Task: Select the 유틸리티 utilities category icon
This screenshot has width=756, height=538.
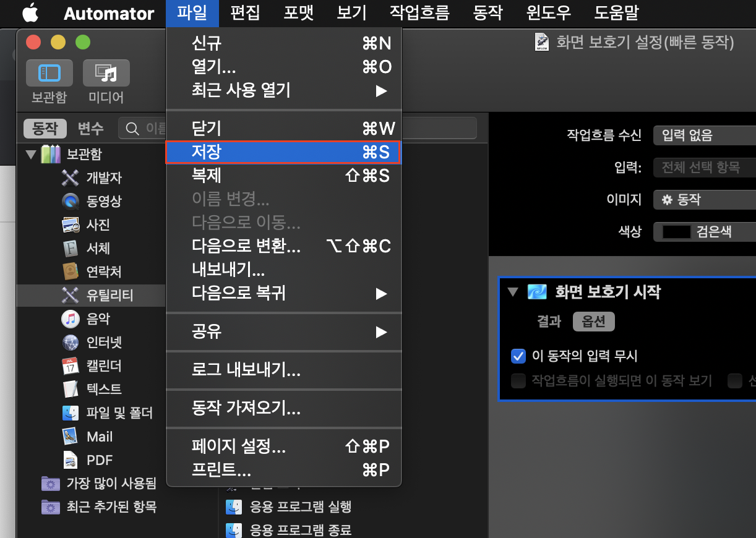Action: [71, 296]
